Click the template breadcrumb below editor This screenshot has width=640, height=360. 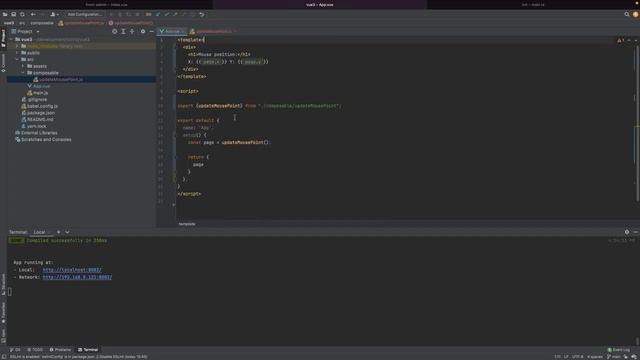pos(187,224)
